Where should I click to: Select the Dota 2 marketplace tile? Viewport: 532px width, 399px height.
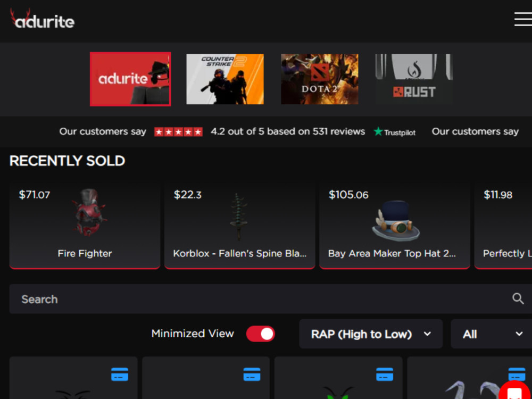click(x=320, y=79)
